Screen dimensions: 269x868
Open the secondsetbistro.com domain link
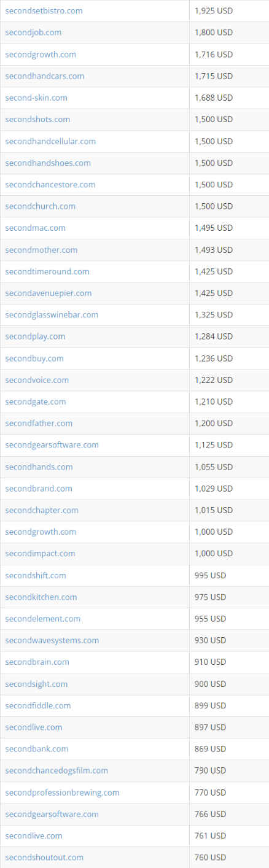(x=44, y=10)
